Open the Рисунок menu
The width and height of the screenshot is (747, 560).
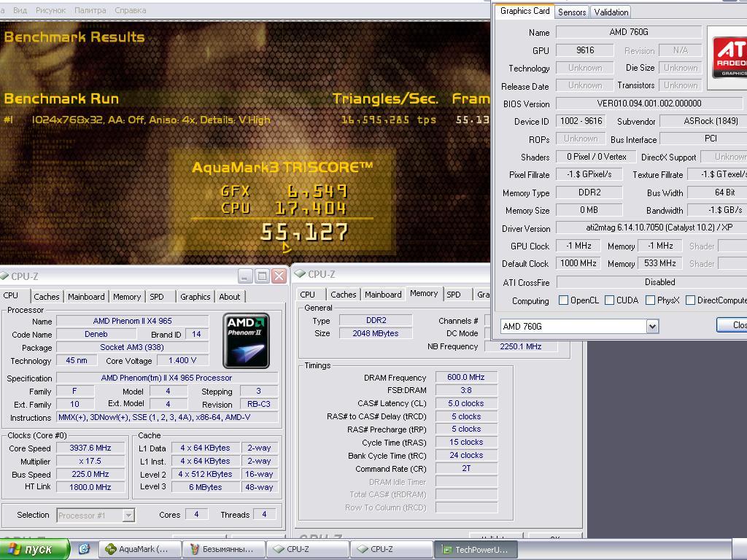[x=51, y=10]
